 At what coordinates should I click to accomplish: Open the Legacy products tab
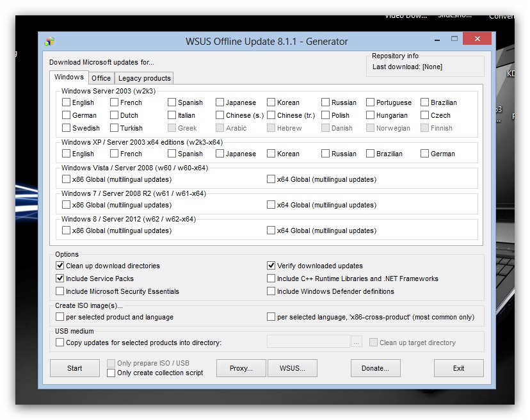[144, 78]
